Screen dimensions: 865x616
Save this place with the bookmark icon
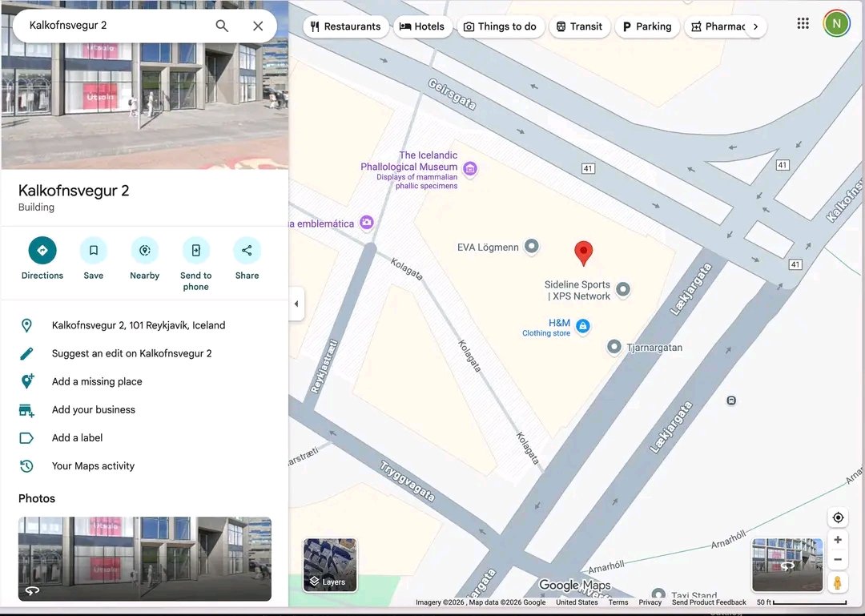pyautogui.click(x=93, y=251)
